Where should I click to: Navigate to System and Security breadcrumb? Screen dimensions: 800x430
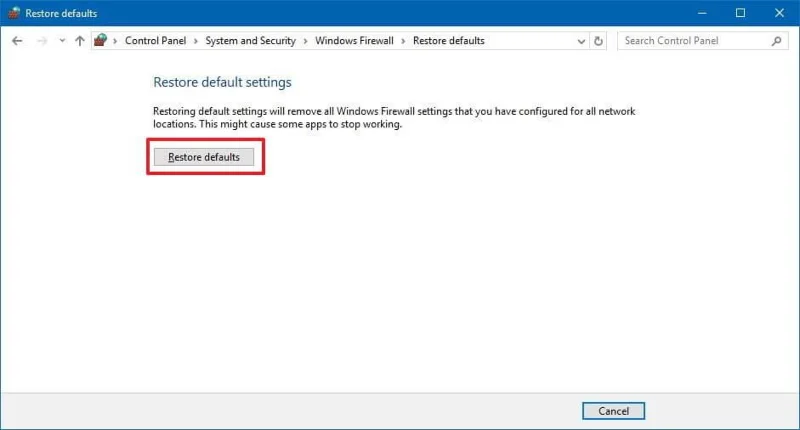coord(251,41)
